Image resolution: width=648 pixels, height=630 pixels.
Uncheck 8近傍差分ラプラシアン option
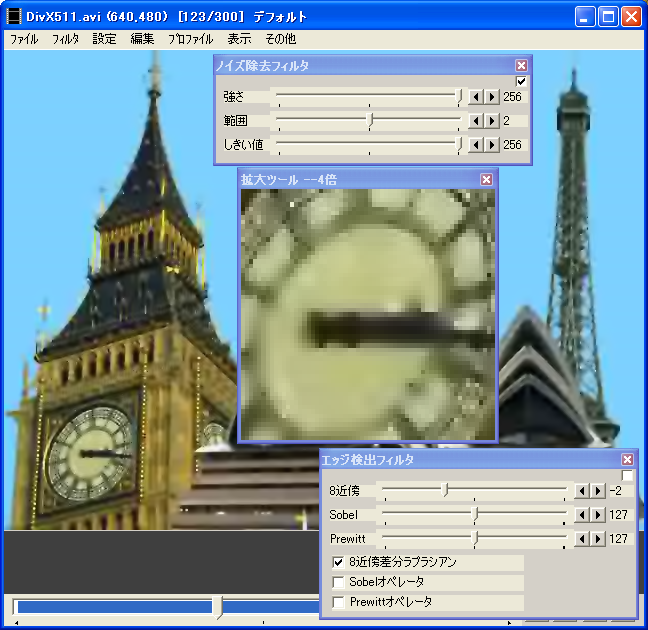[339, 563]
